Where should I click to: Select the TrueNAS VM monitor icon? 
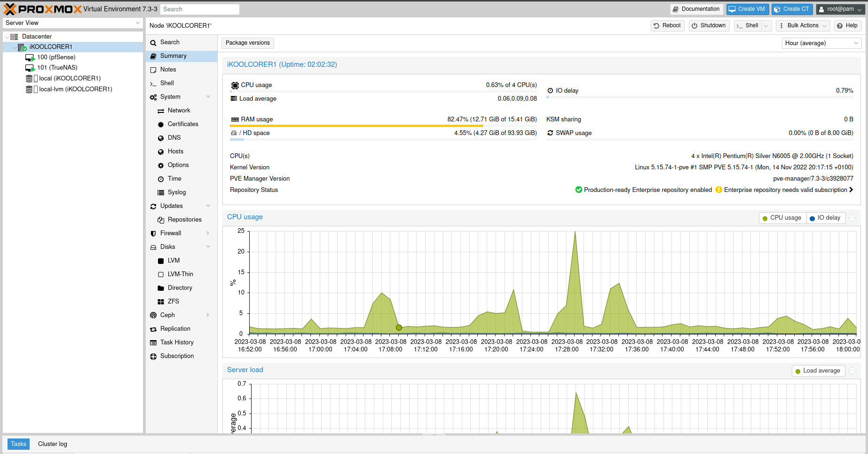(x=30, y=68)
